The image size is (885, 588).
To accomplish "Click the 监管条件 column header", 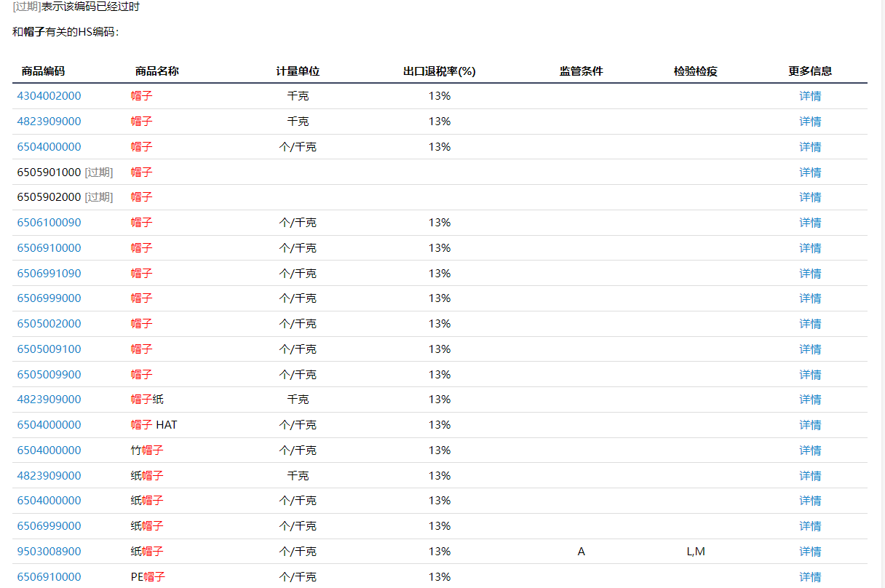I will pos(581,71).
